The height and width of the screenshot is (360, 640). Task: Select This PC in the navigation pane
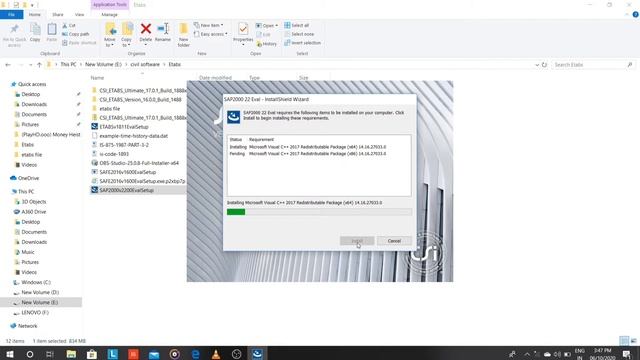(x=26, y=192)
